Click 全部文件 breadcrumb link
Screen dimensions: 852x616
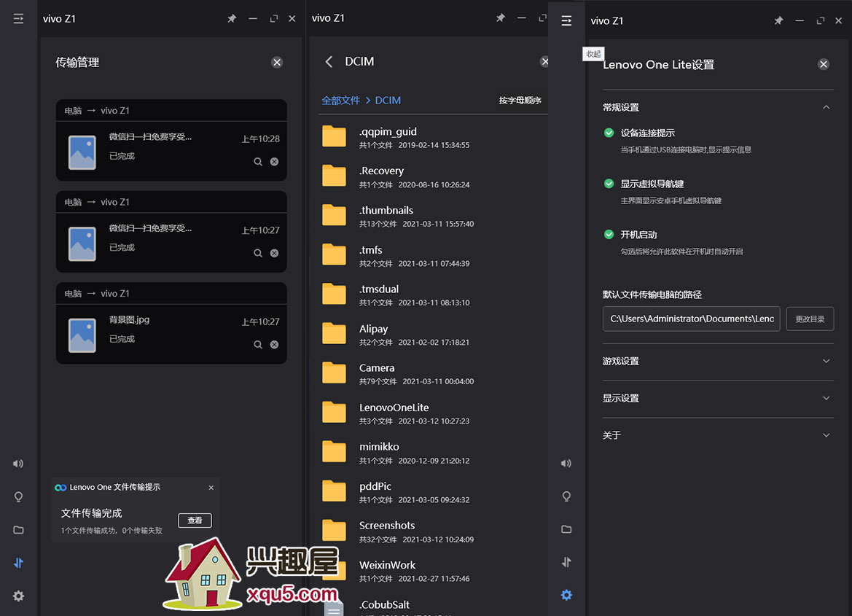(340, 101)
